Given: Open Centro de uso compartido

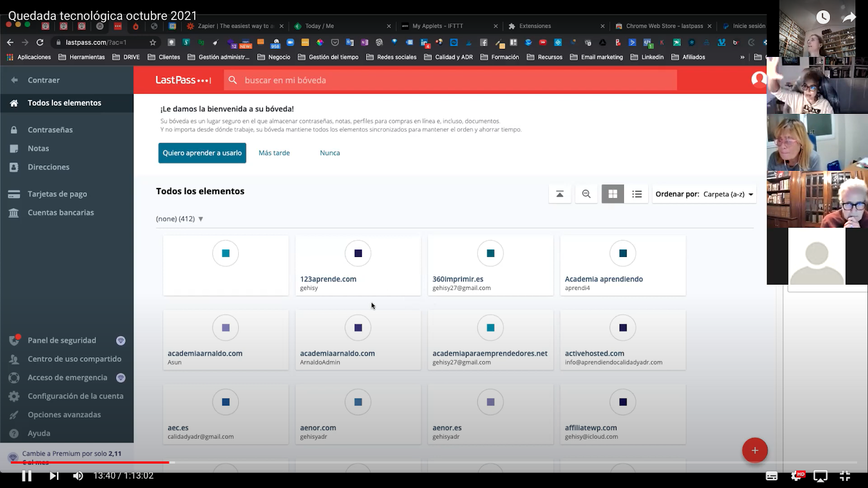Looking at the screenshot, I should tap(67, 359).
